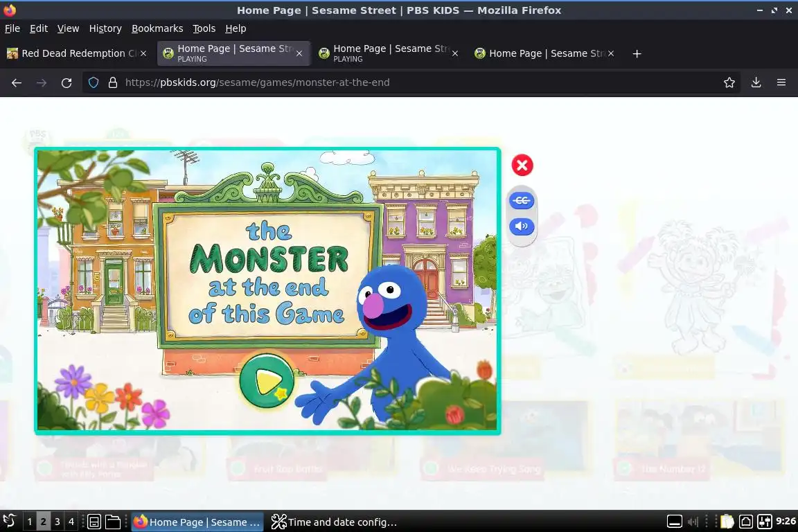View site security info via padlock icon
Viewport: 798px width, 532px height.
113,82
